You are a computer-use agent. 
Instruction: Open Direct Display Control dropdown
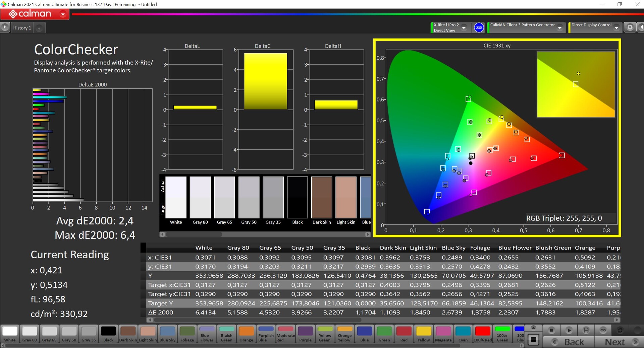(x=616, y=28)
